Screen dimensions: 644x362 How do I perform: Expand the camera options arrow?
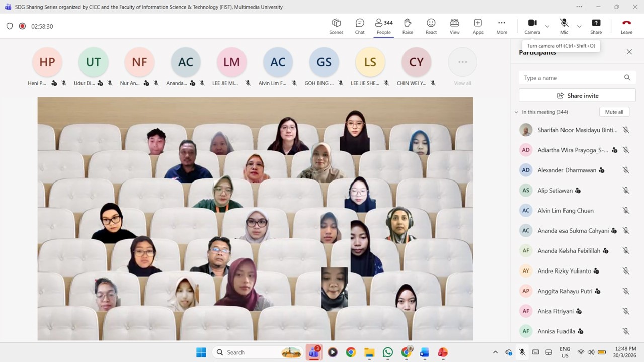tap(547, 26)
